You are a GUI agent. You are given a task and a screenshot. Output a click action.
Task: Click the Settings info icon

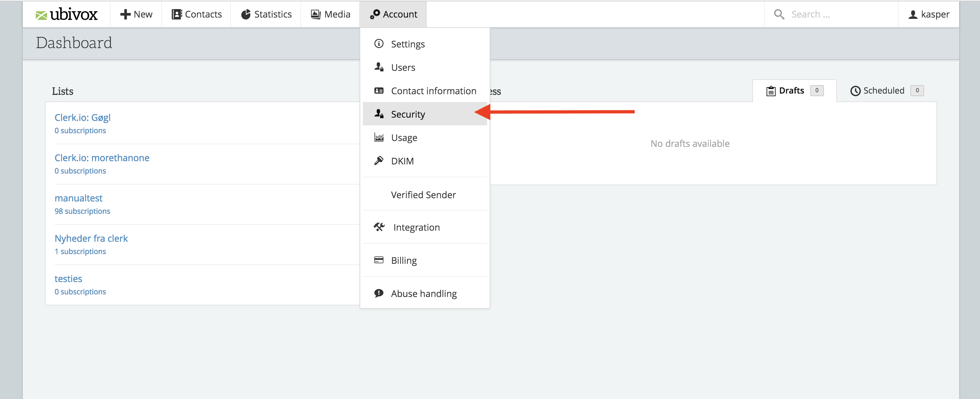[378, 44]
